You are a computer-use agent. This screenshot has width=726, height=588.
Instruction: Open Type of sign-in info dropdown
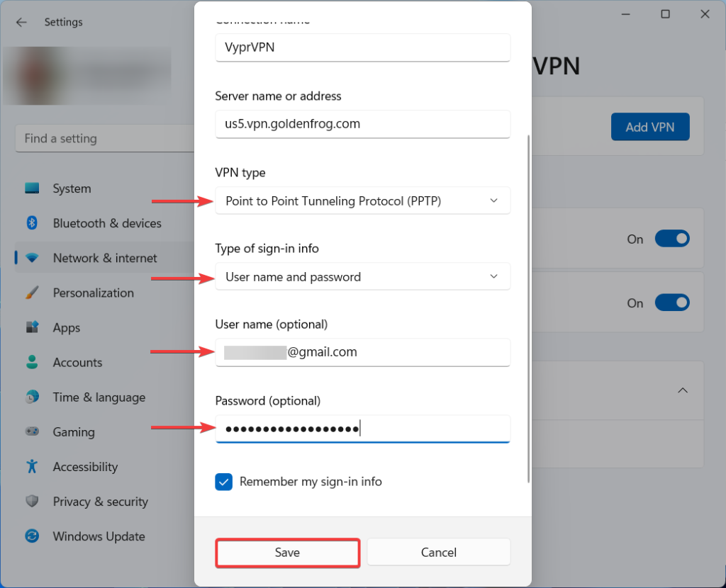coord(362,277)
